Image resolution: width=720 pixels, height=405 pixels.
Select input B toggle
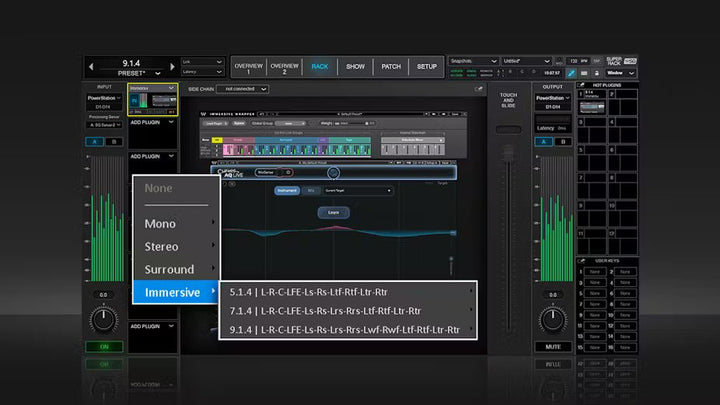click(114, 142)
